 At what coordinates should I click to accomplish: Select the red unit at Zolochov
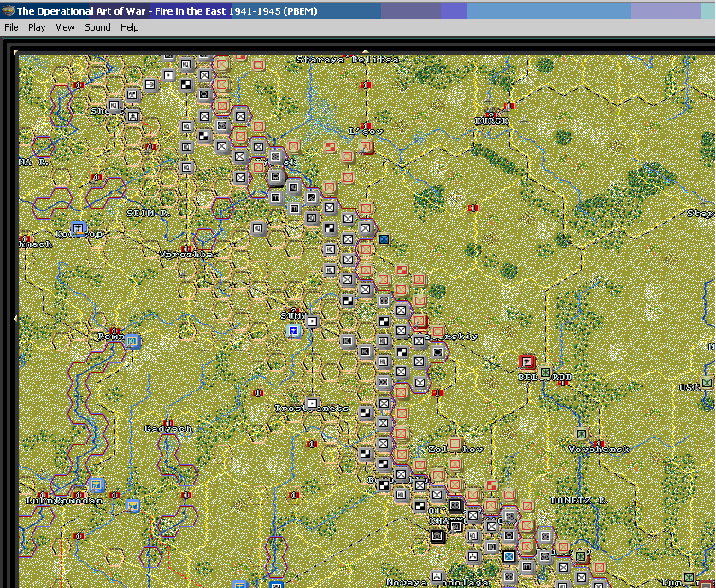click(455, 444)
